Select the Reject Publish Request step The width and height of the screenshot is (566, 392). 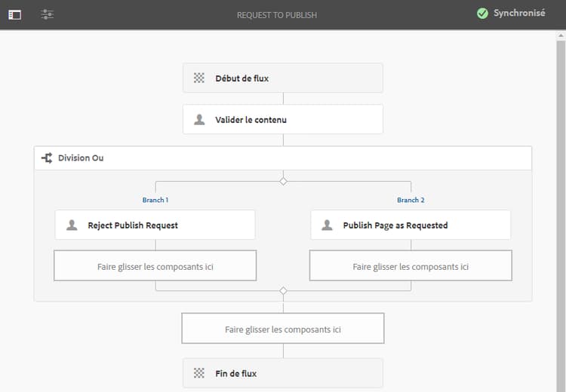(155, 225)
